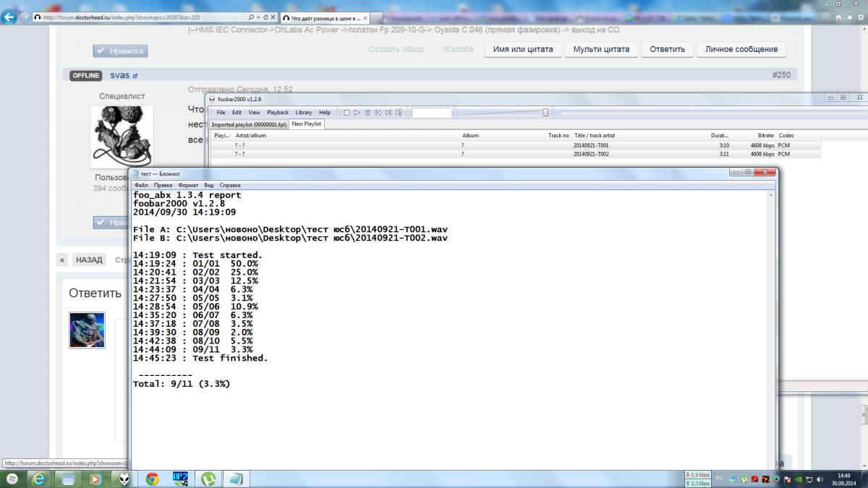This screenshot has width=868, height=488.
Task: Adjust the foobar2000 volume slider
Action: (504, 113)
